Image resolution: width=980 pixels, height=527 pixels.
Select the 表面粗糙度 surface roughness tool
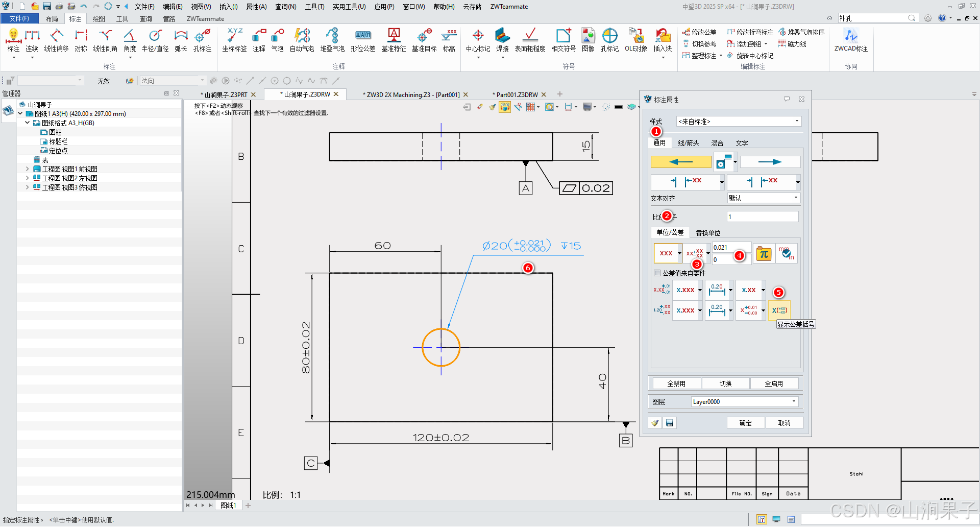[530, 40]
